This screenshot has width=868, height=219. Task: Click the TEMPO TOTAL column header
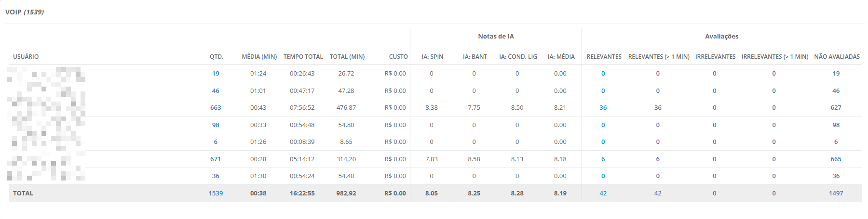coord(303,57)
